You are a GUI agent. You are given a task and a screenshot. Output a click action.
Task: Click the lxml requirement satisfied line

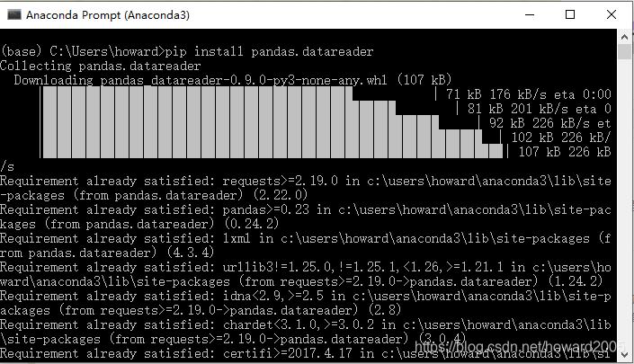[305, 245]
